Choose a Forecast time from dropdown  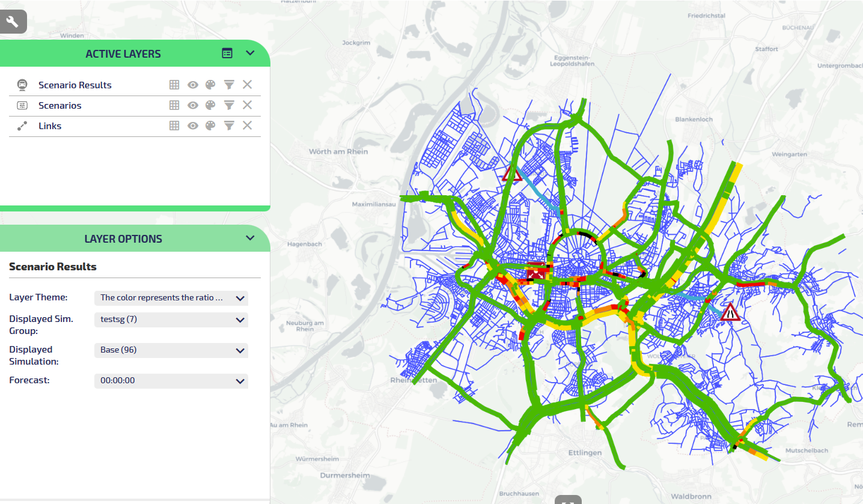pyautogui.click(x=171, y=381)
